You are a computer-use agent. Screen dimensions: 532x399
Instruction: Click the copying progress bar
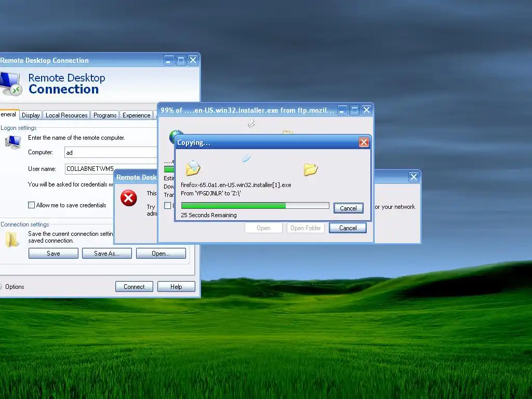tap(255, 205)
